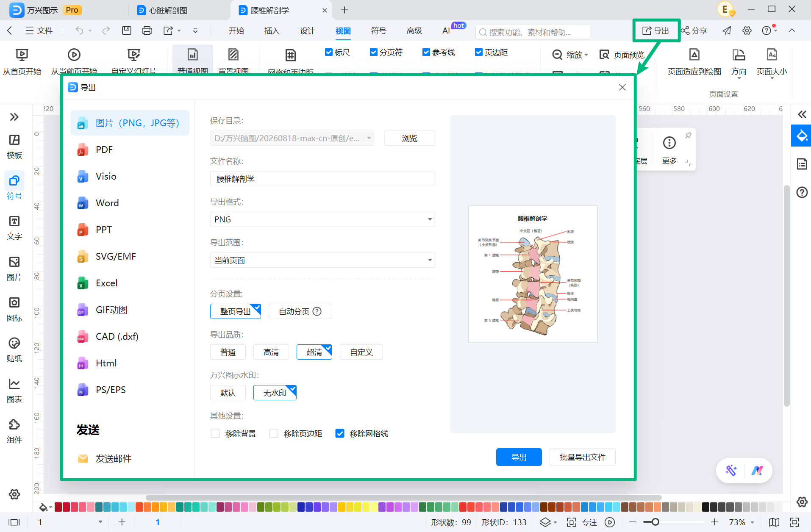Screen dimensions: 811x532
Task: Open the Templates (模板) sidebar panel
Action: tap(14, 147)
